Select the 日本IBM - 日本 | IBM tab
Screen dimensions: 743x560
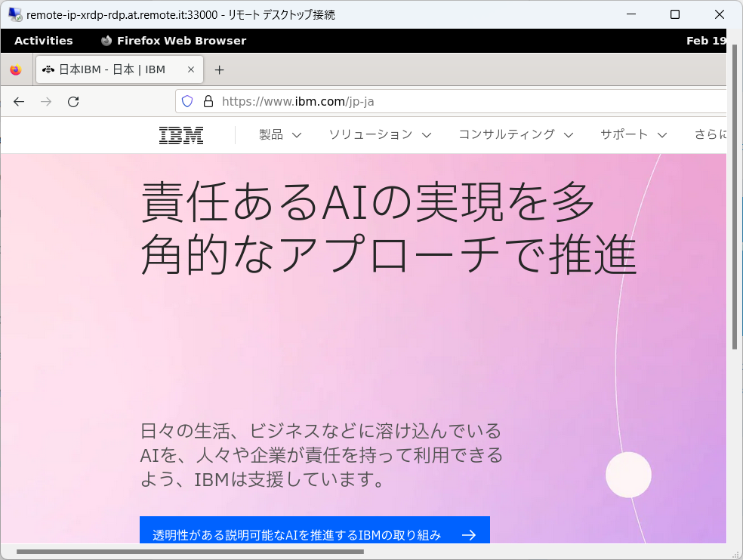(119, 69)
